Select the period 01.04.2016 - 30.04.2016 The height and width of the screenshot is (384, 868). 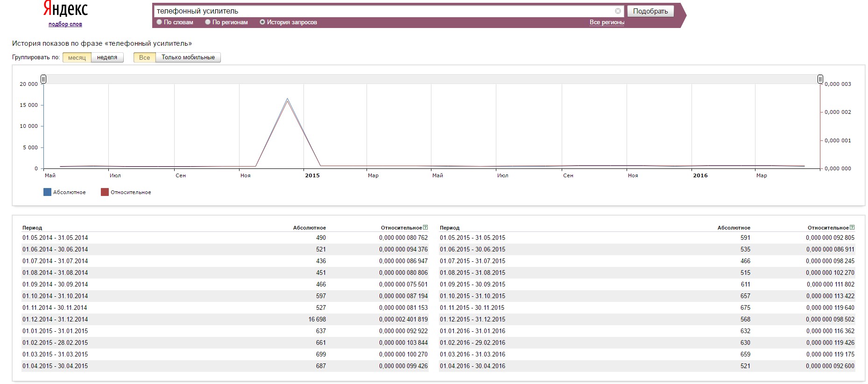tap(473, 366)
